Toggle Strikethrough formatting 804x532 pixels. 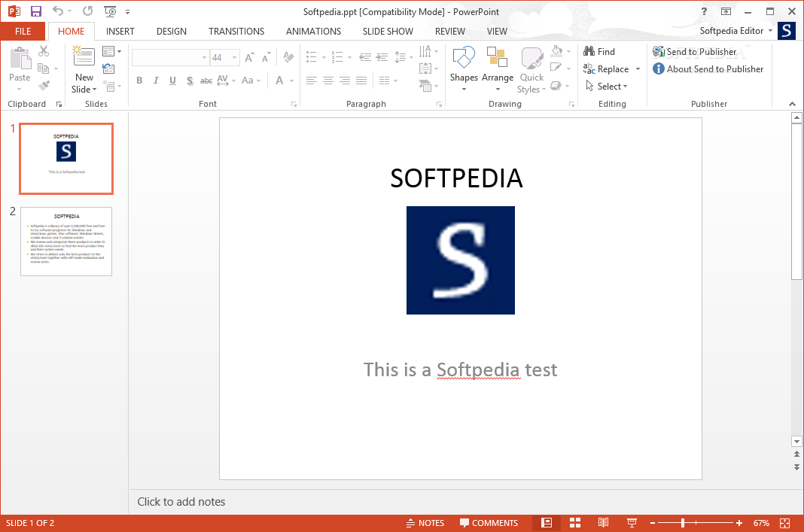point(206,81)
